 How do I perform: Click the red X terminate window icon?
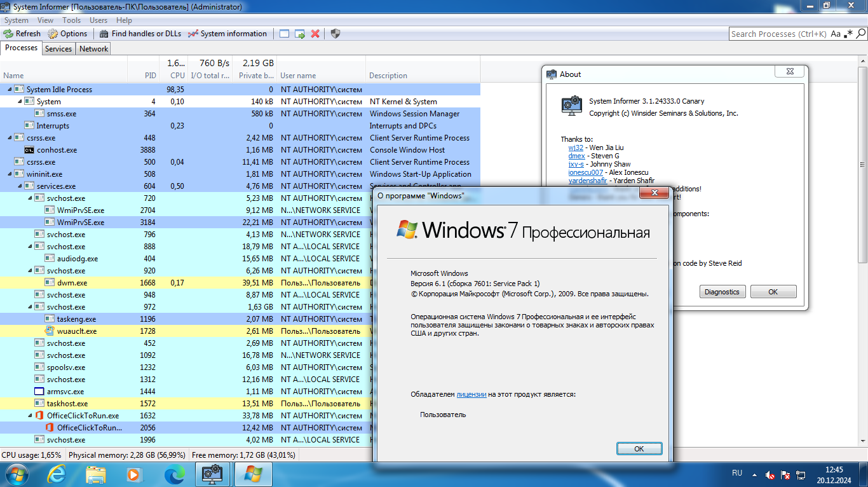tap(315, 34)
